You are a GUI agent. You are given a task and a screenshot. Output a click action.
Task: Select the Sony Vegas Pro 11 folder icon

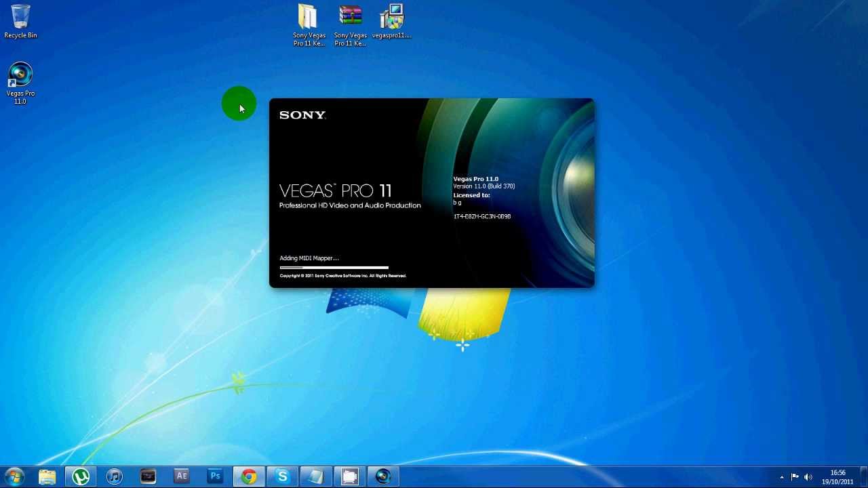point(309,25)
